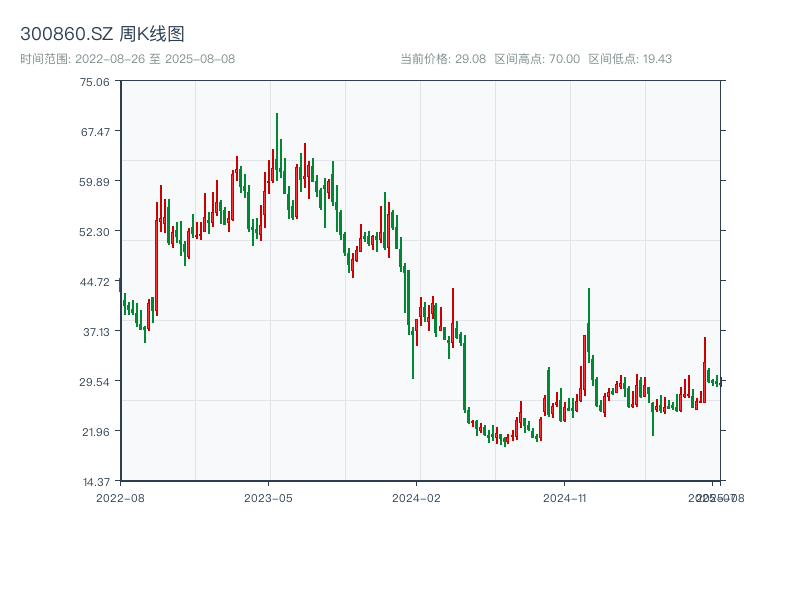Select the 2024-02 x-axis date marker
Screen dimensions: 800x600
pyautogui.click(x=416, y=497)
